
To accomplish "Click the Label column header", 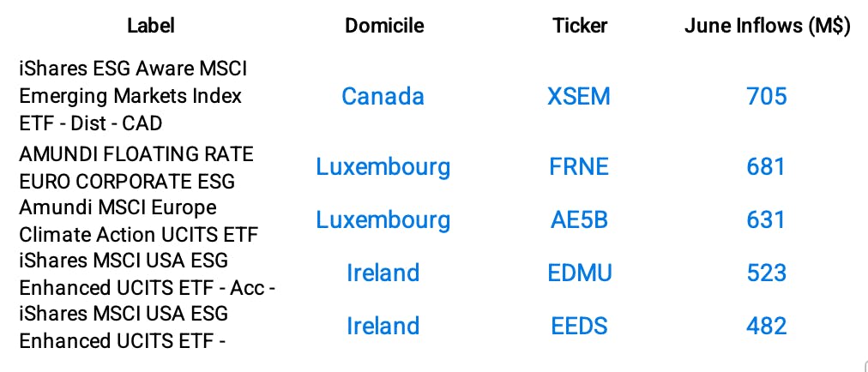I will (x=150, y=26).
